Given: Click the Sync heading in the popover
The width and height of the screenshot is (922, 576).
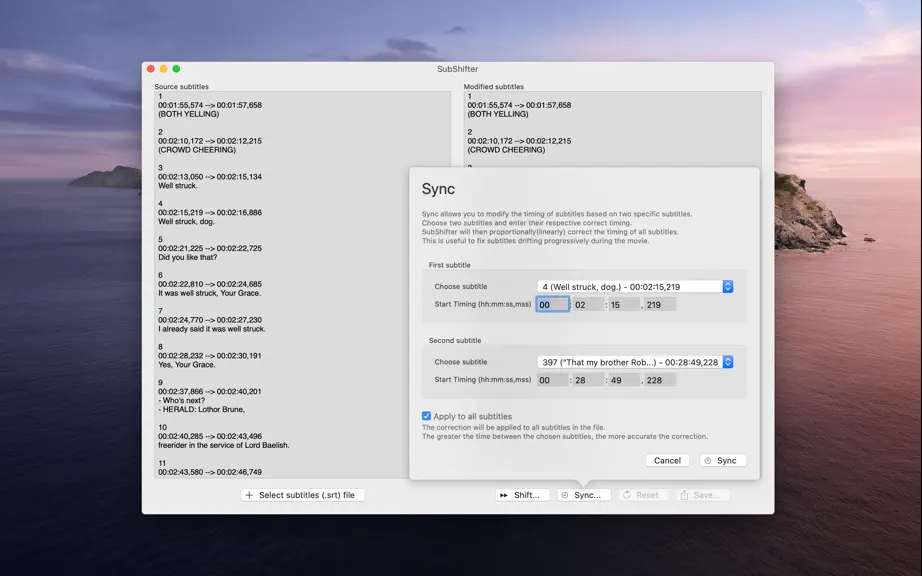Looking at the screenshot, I should 438,189.
